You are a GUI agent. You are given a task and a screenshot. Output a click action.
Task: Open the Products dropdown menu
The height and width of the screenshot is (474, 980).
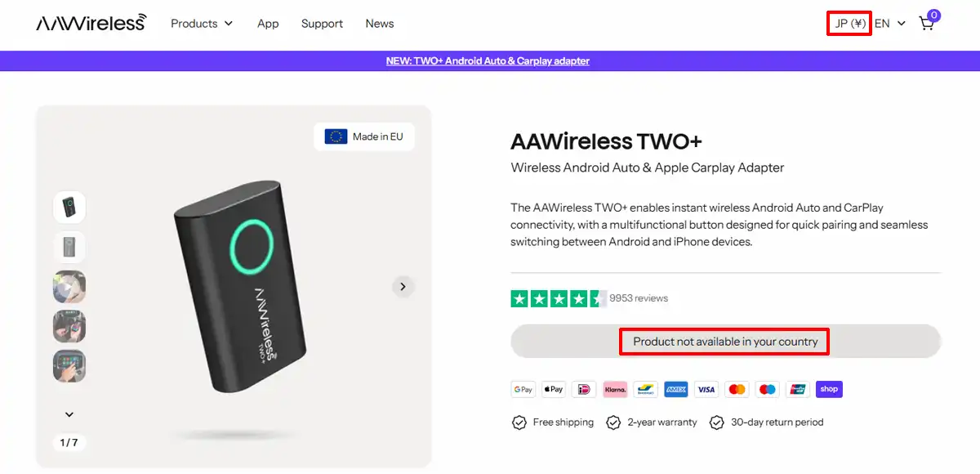click(x=201, y=24)
